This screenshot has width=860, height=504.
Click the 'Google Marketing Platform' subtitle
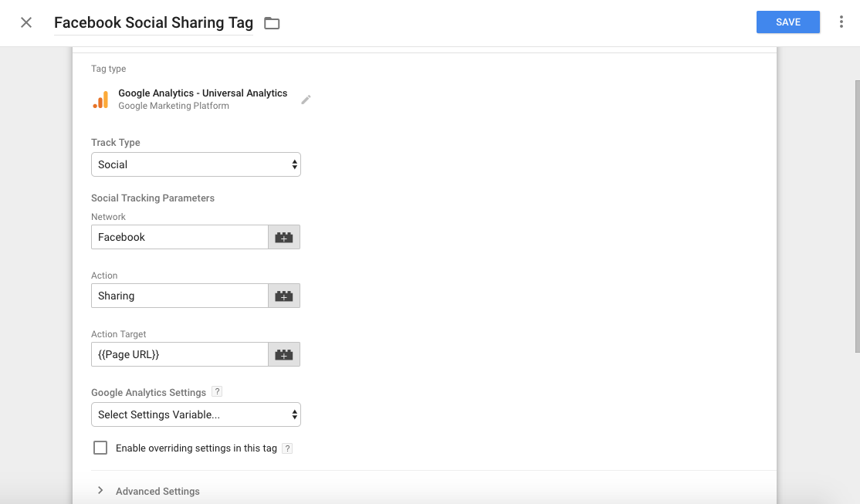(x=174, y=106)
